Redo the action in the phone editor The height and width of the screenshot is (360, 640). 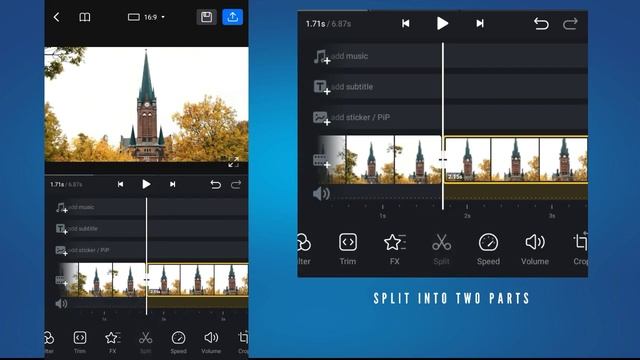coord(236,184)
